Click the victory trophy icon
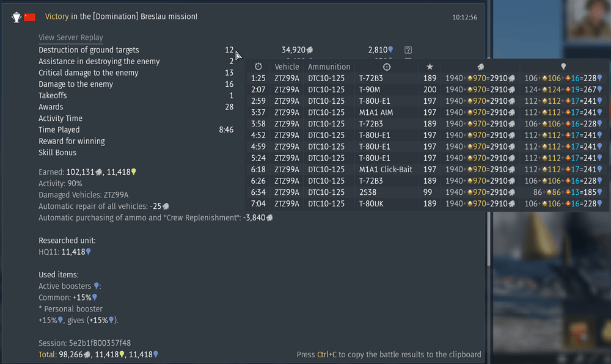This screenshot has height=364, width=611. (16, 17)
